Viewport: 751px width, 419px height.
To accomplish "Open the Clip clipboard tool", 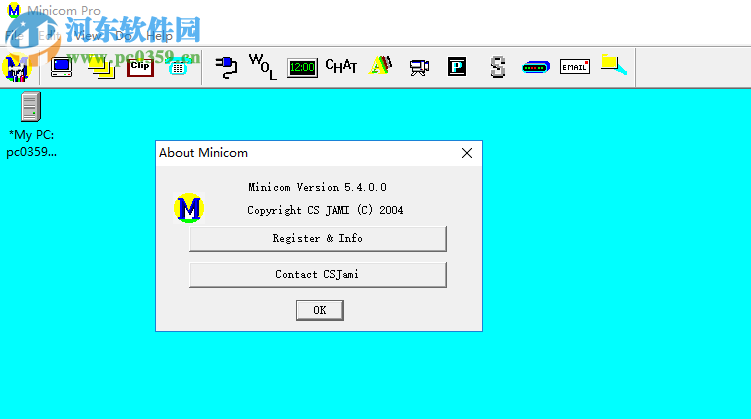I will click(x=140, y=67).
